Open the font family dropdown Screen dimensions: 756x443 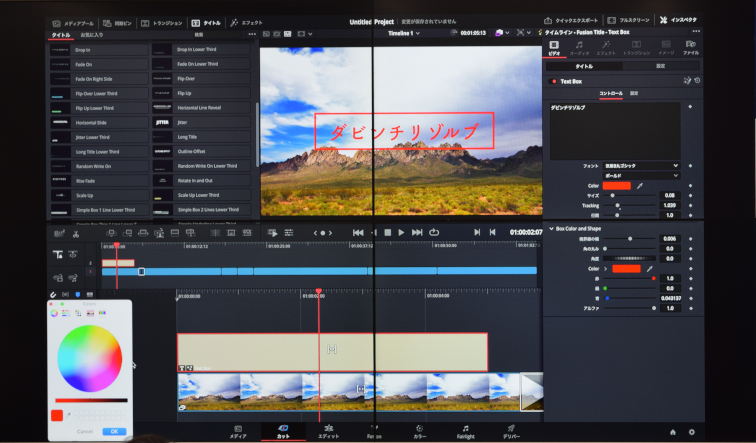point(642,165)
